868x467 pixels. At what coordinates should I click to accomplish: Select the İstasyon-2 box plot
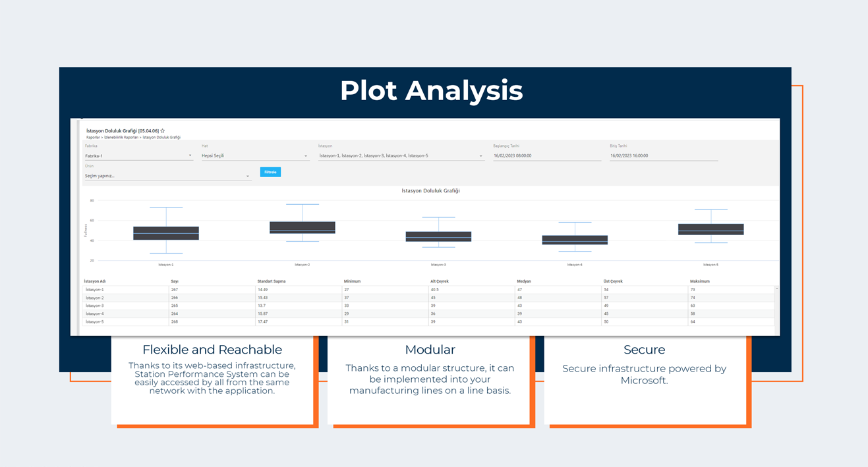pos(303,227)
